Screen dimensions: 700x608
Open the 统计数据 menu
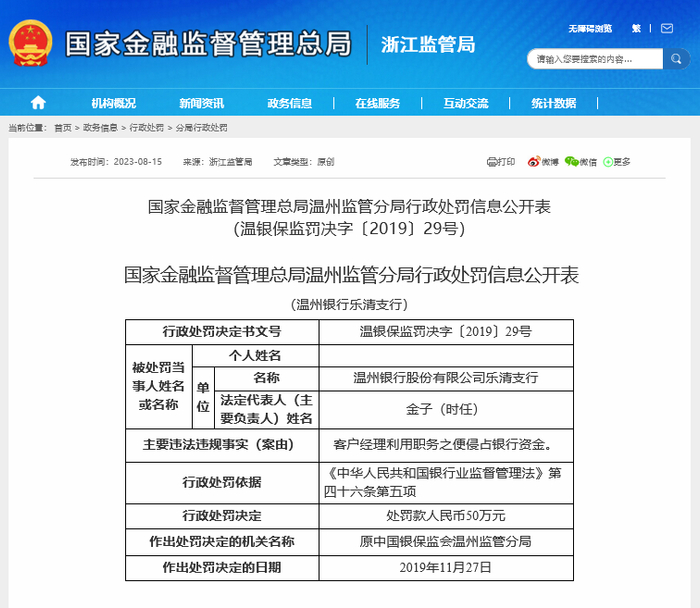554,103
